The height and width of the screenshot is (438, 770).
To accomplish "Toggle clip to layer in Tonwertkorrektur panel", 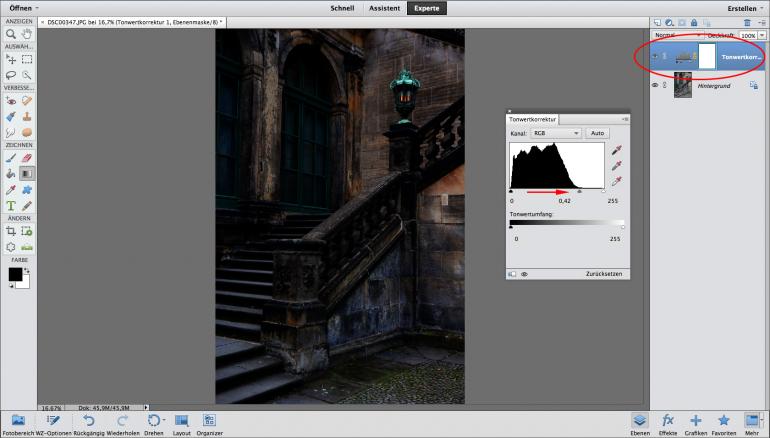I will [x=512, y=274].
